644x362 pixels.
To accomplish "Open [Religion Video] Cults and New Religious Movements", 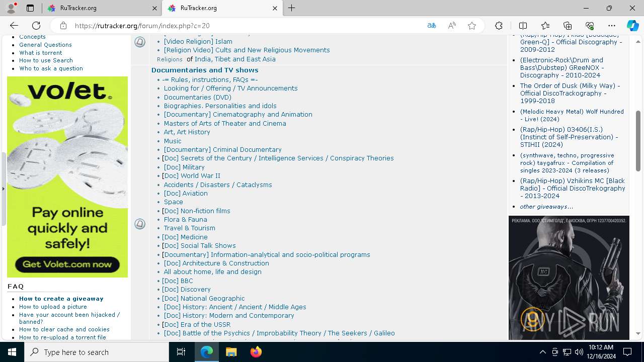I will tap(247, 50).
